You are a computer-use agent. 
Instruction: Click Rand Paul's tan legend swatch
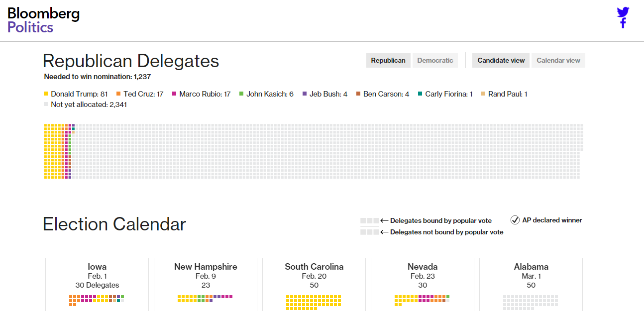(483, 94)
